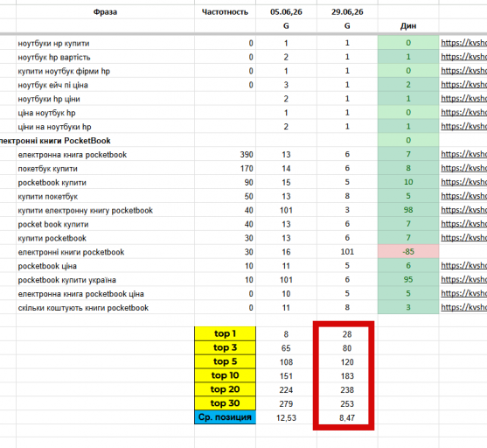The height and width of the screenshot is (448, 487).
Task: Open the link in 'ноутбук hp вартість' row
Action: 463,57
